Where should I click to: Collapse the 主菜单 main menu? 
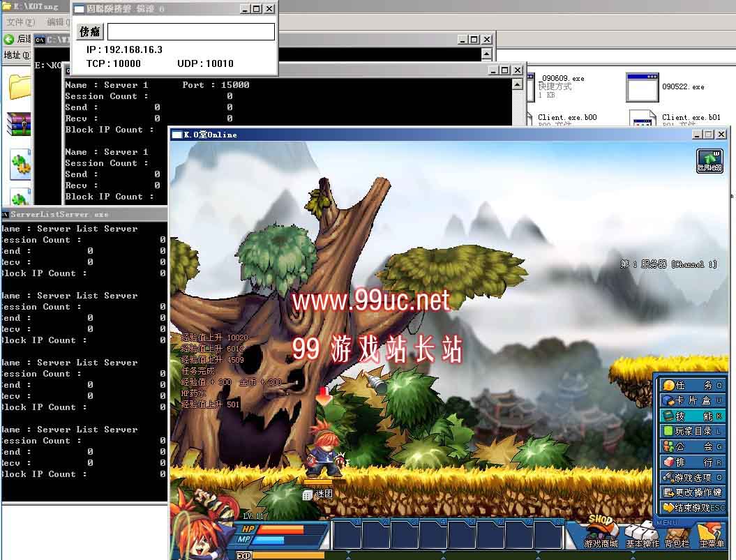(711, 535)
